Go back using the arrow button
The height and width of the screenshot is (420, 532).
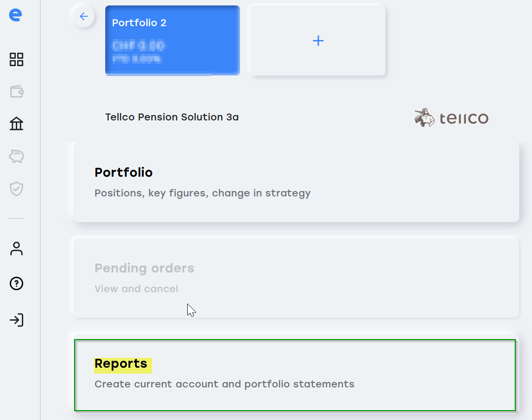click(84, 16)
